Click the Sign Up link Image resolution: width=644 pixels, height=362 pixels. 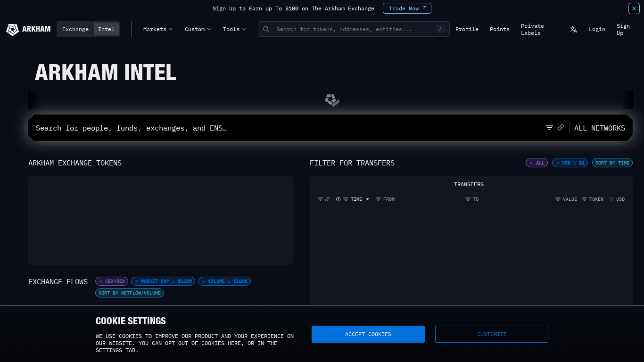pyautogui.click(x=623, y=29)
